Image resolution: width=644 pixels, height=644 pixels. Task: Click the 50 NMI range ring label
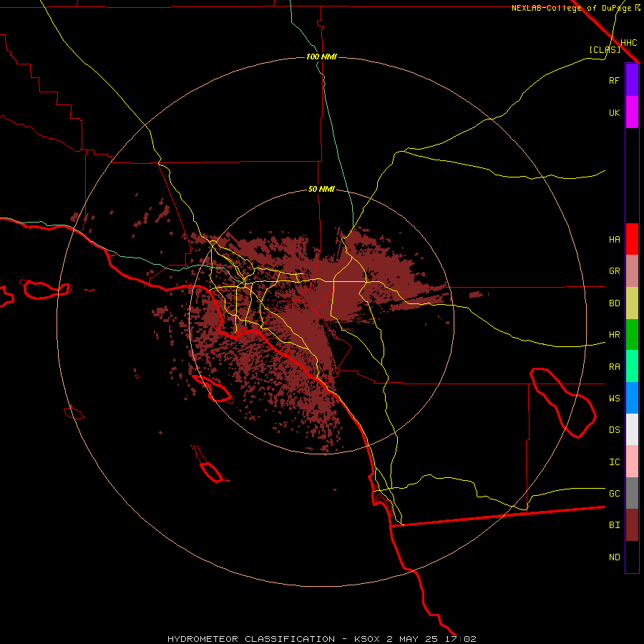pyautogui.click(x=321, y=190)
